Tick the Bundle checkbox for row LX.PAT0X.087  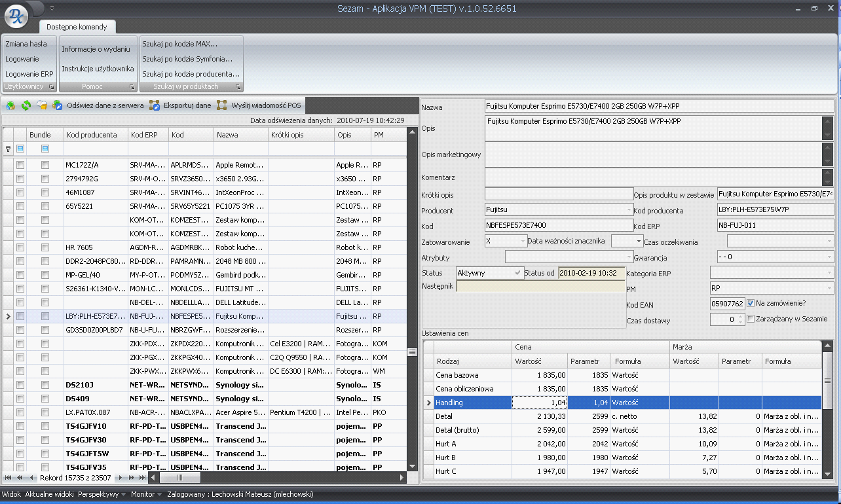[x=45, y=412]
